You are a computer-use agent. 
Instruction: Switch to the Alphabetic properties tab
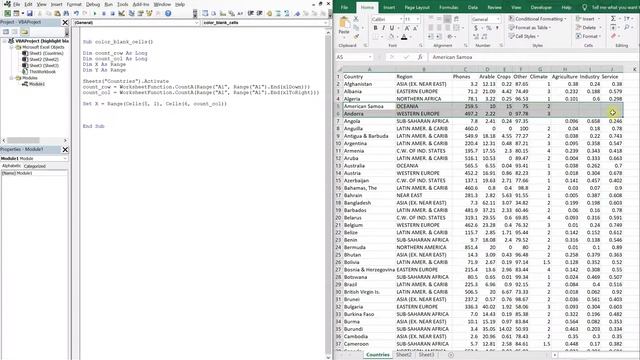[x=11, y=166]
